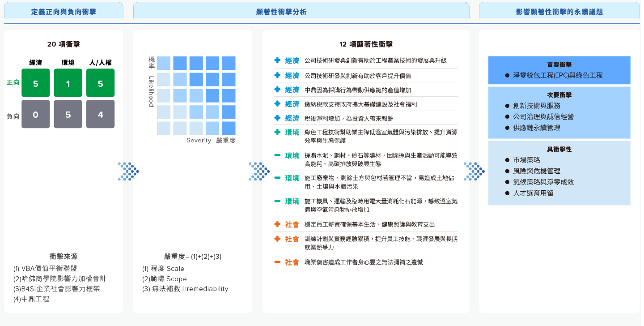The width and height of the screenshot is (644, 326).
Task: Click bullet item 市場策略
Action: 522,160
